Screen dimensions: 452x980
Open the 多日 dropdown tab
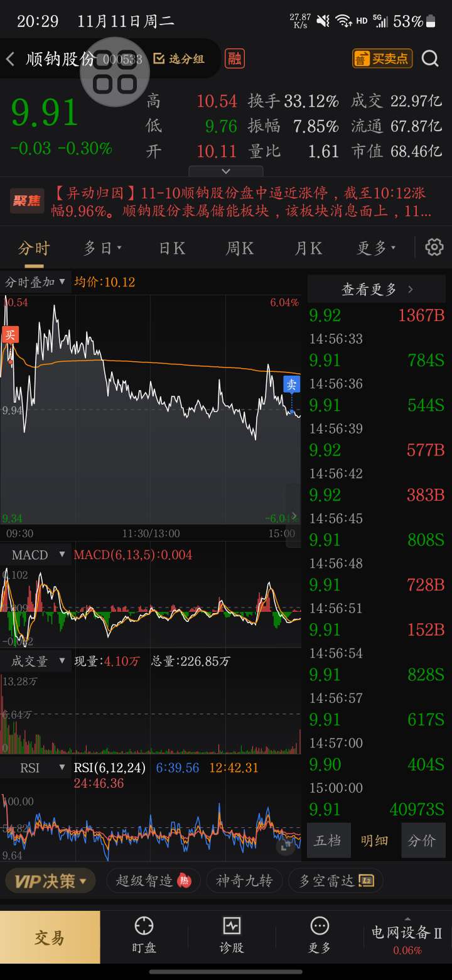pyautogui.click(x=102, y=248)
